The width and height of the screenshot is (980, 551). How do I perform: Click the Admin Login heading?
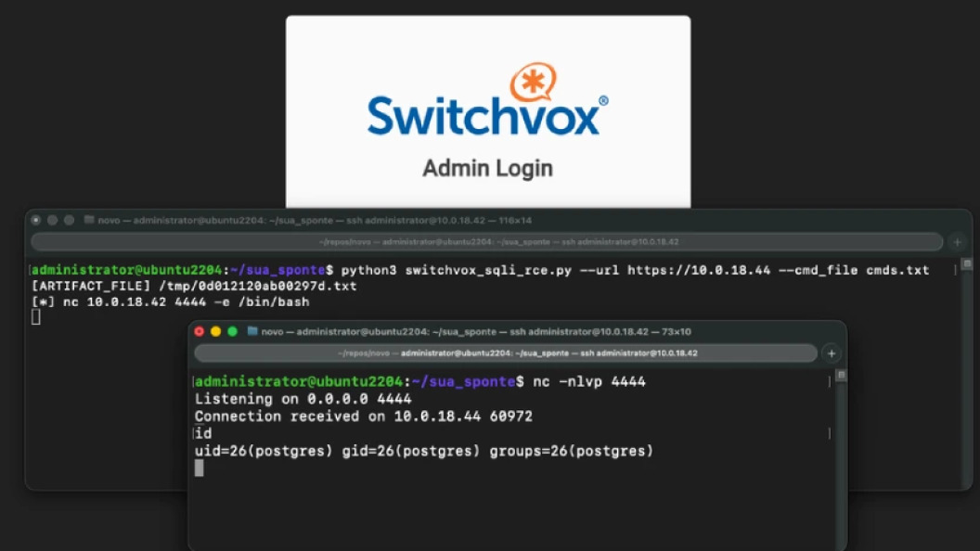(487, 169)
